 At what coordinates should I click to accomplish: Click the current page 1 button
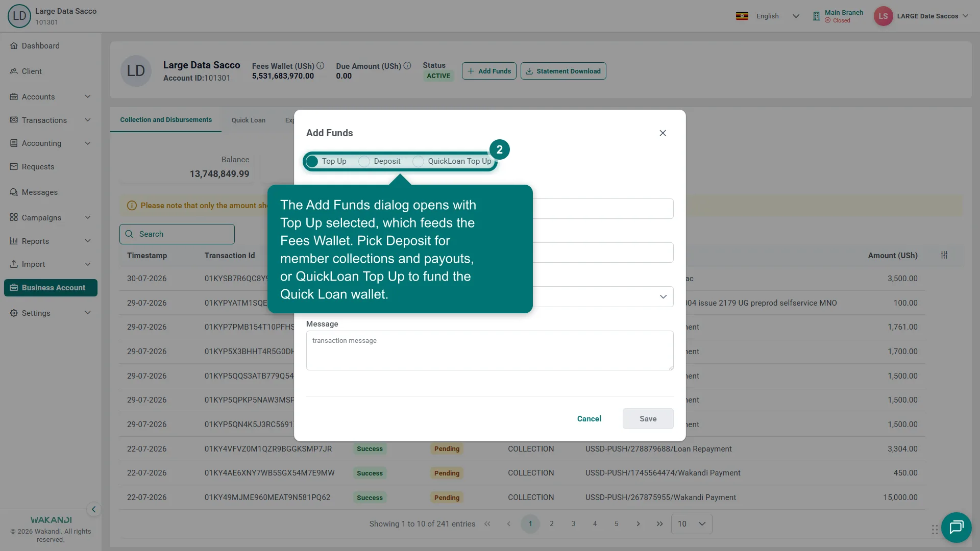pos(530,524)
